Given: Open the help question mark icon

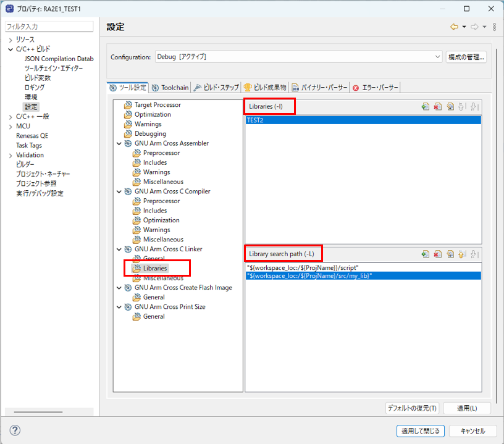Looking at the screenshot, I should (15, 430).
